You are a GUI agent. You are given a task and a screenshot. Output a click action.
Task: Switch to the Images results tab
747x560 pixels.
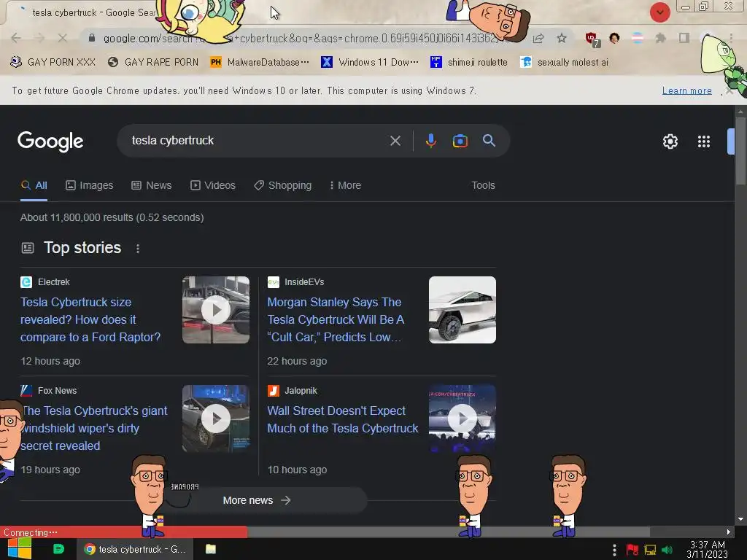click(x=90, y=185)
